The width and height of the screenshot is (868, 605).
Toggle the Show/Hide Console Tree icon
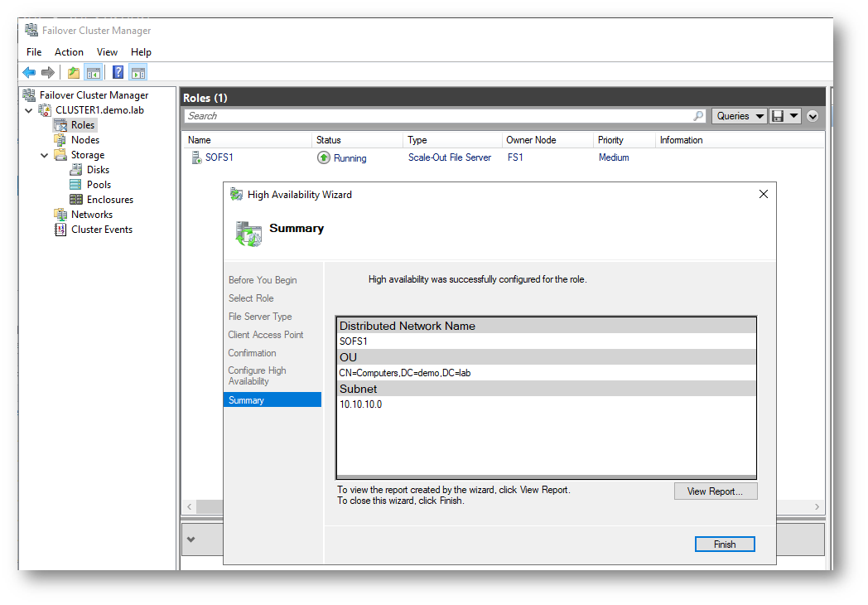coord(94,73)
